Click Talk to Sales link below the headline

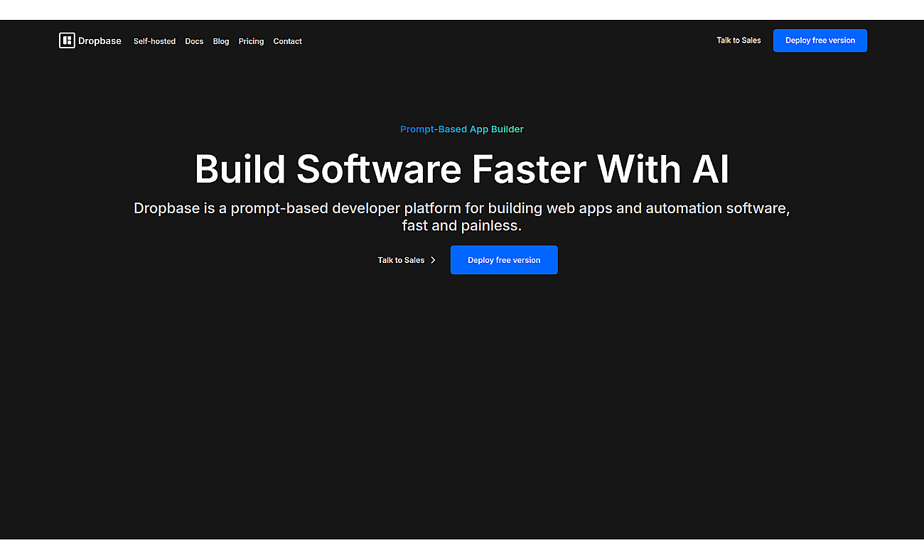click(401, 260)
